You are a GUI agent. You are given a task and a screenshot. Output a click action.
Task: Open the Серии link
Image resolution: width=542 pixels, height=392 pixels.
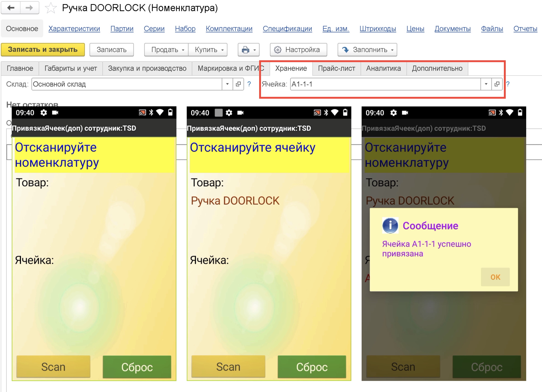click(154, 29)
